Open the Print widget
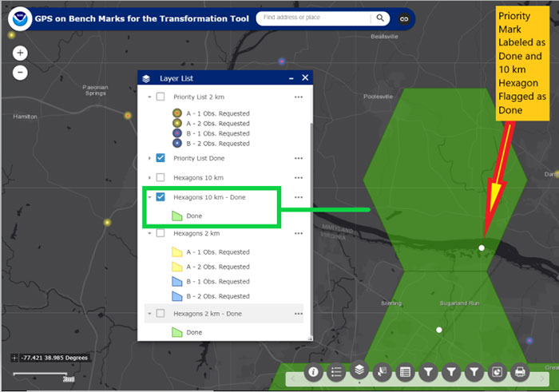 (x=520, y=371)
